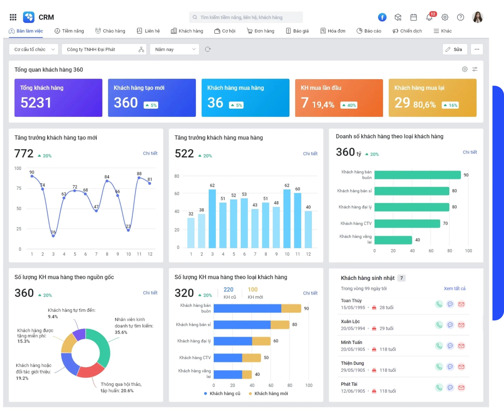Viewport: 504px width, 420px height.
Task: Open the app launcher grid icon
Action: [x=13, y=17]
